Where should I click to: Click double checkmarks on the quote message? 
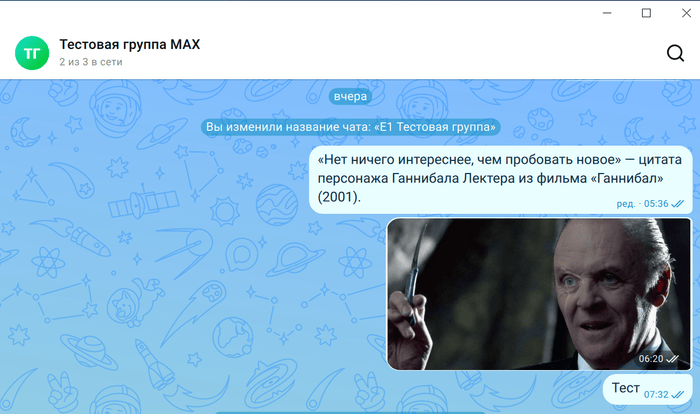click(677, 204)
